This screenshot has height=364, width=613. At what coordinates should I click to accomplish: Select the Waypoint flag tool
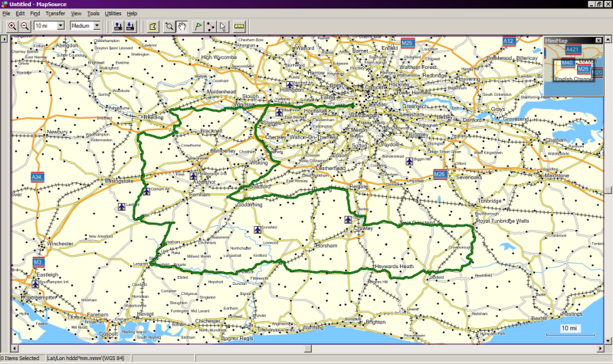point(196,26)
